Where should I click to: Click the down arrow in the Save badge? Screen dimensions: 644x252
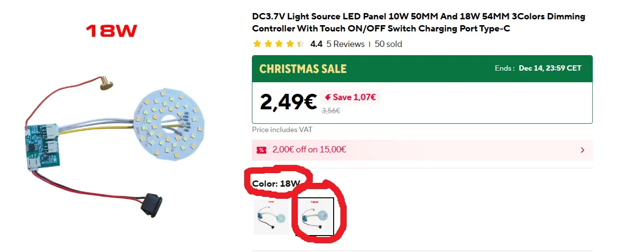(x=328, y=97)
